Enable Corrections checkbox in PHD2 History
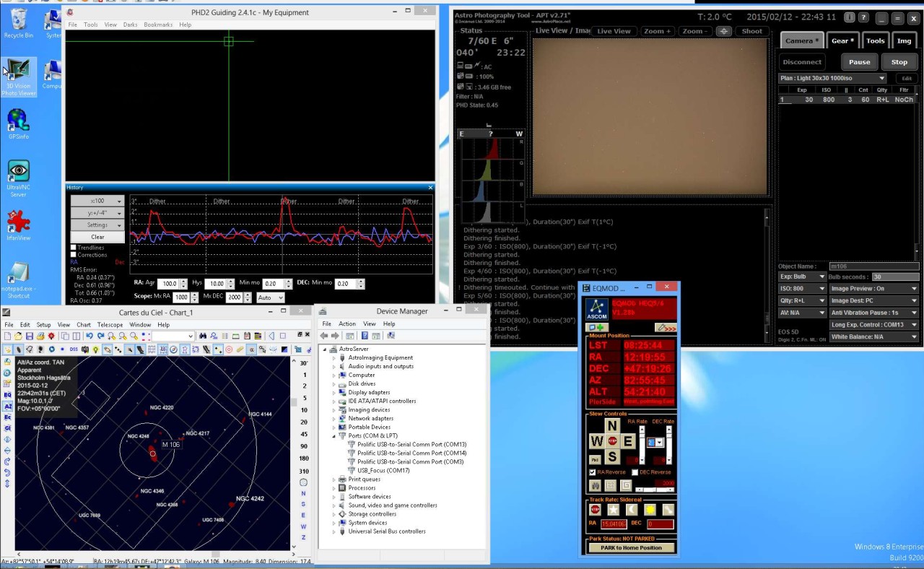This screenshot has width=924, height=569. tap(74, 255)
